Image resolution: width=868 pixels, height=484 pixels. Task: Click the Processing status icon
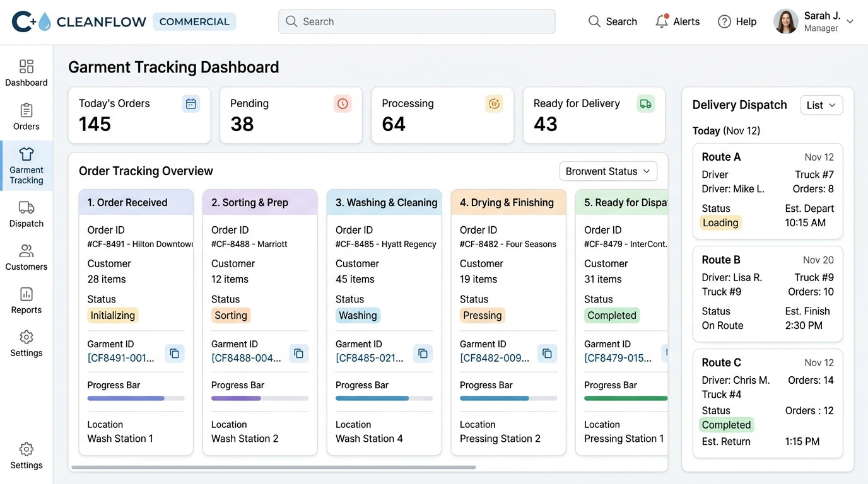pos(494,104)
